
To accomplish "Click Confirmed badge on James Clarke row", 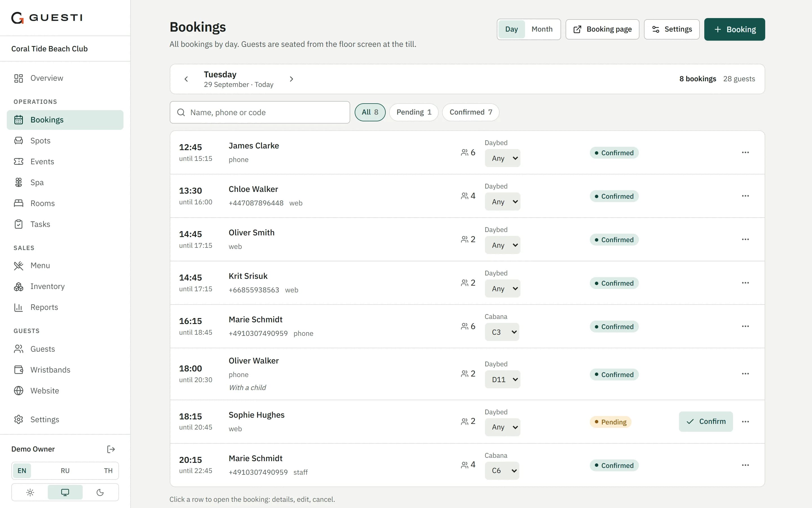I will [x=614, y=153].
